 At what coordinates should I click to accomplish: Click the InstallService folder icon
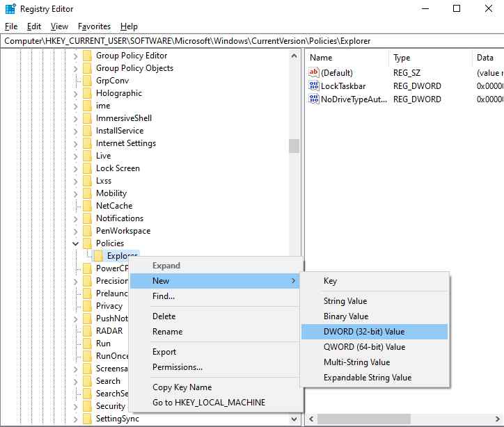88,131
